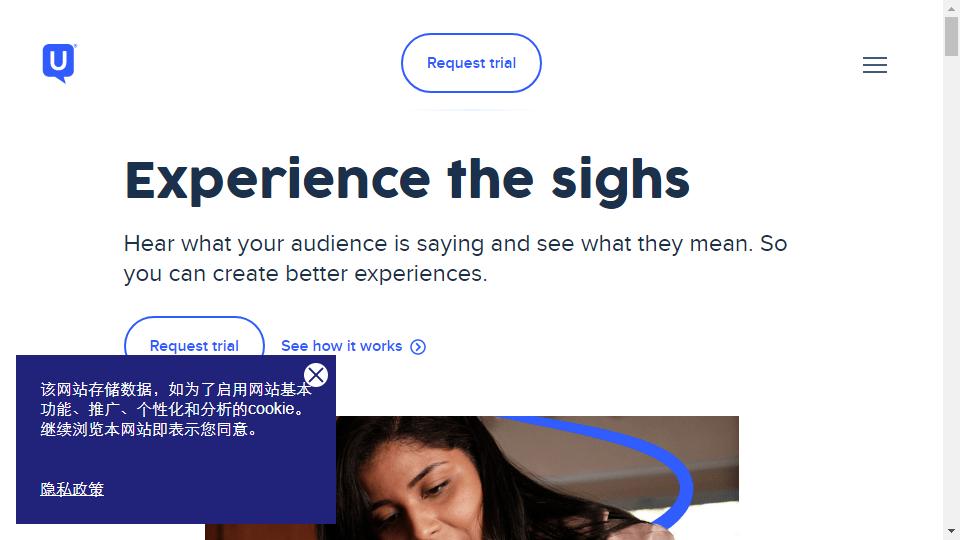Open the hamburger navigation menu
960x540 pixels.
pyautogui.click(x=874, y=65)
